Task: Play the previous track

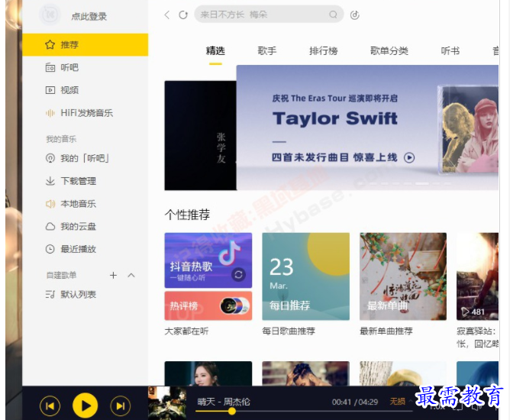Action: point(50,406)
